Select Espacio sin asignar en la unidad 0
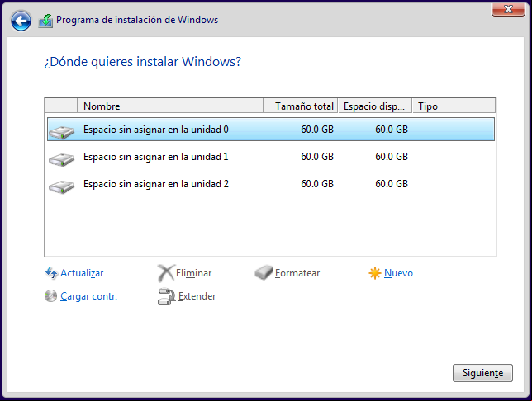532x401 pixels. tap(271, 130)
